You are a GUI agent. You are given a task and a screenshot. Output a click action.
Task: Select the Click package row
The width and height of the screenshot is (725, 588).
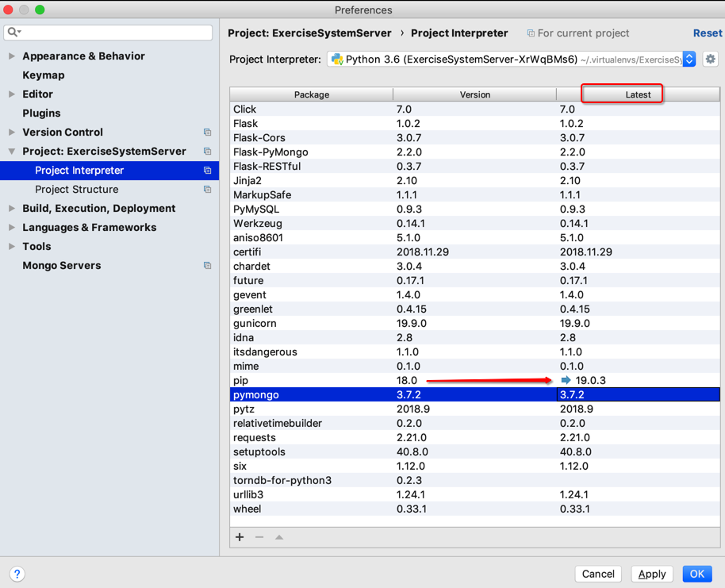475,110
